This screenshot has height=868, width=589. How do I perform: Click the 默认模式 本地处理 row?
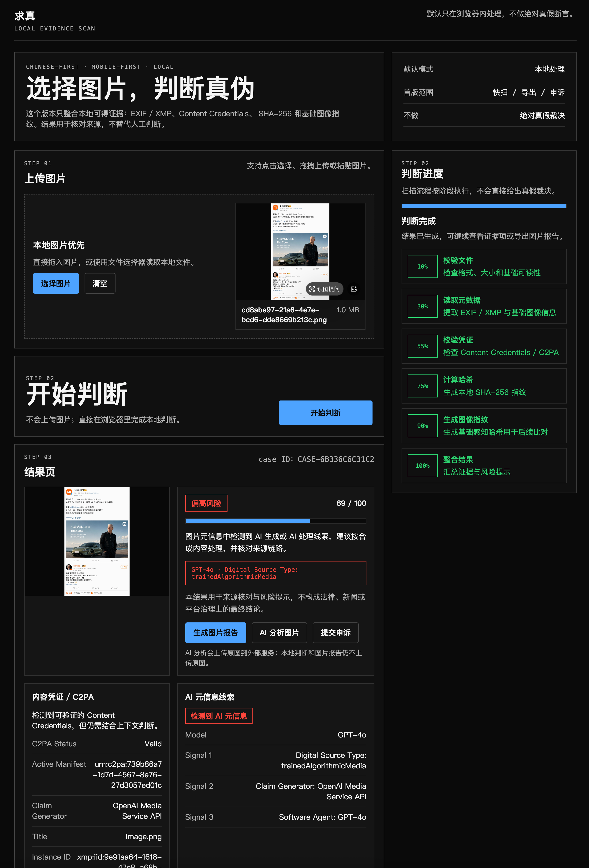(x=484, y=69)
